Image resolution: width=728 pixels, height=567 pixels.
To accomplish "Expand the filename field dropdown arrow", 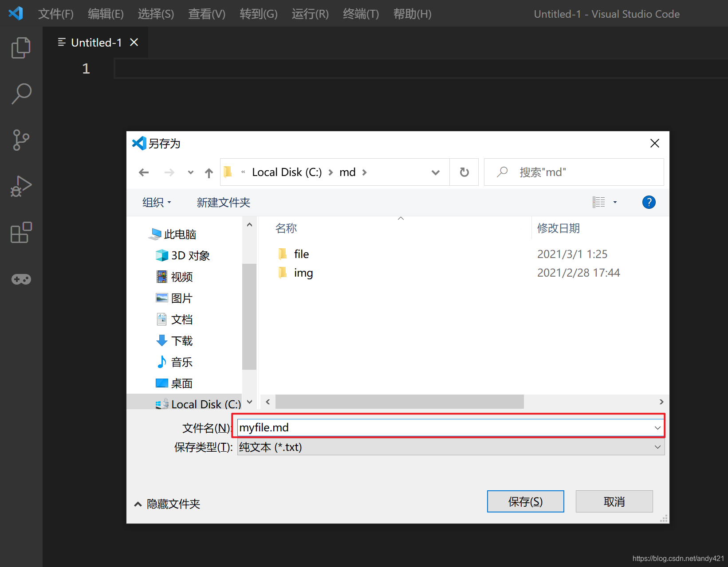I will click(x=657, y=427).
